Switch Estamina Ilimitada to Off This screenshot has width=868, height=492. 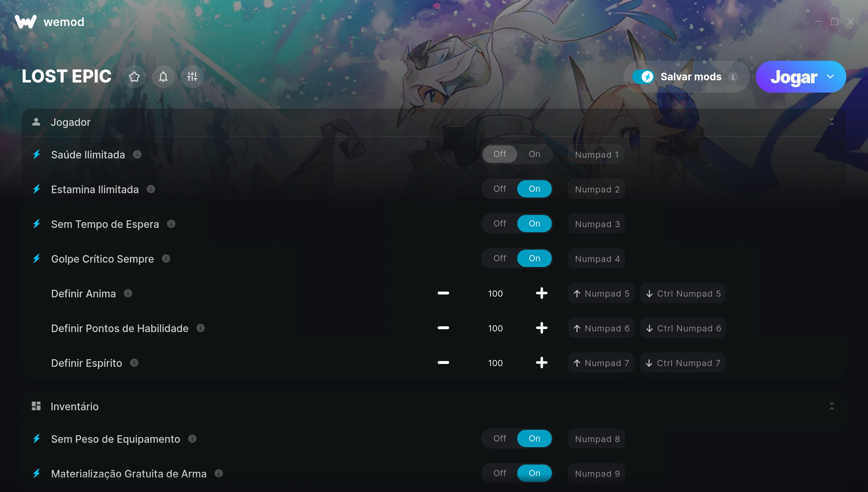click(499, 189)
